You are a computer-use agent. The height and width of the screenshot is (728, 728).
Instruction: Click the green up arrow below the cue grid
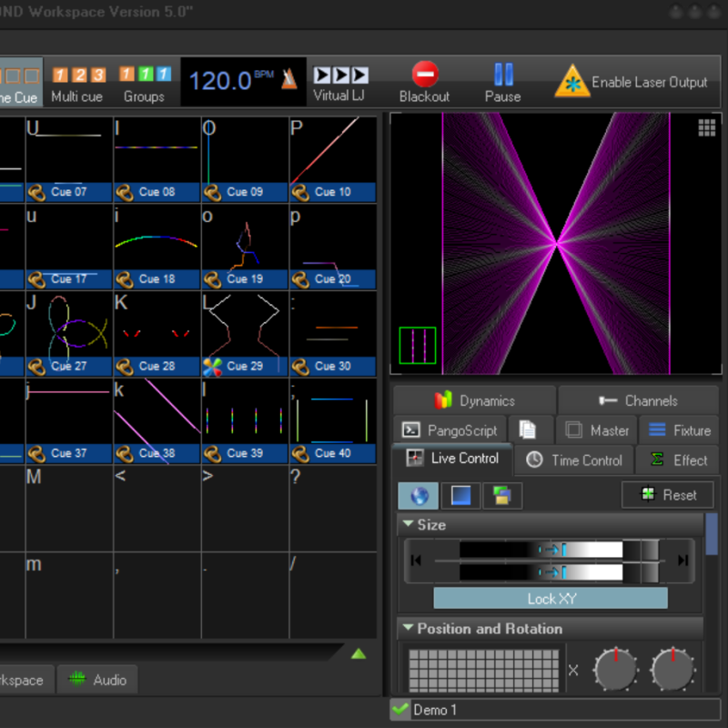(359, 653)
